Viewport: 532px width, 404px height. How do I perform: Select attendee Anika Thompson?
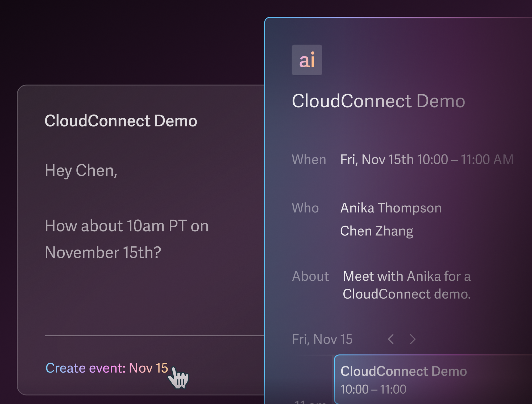391,208
